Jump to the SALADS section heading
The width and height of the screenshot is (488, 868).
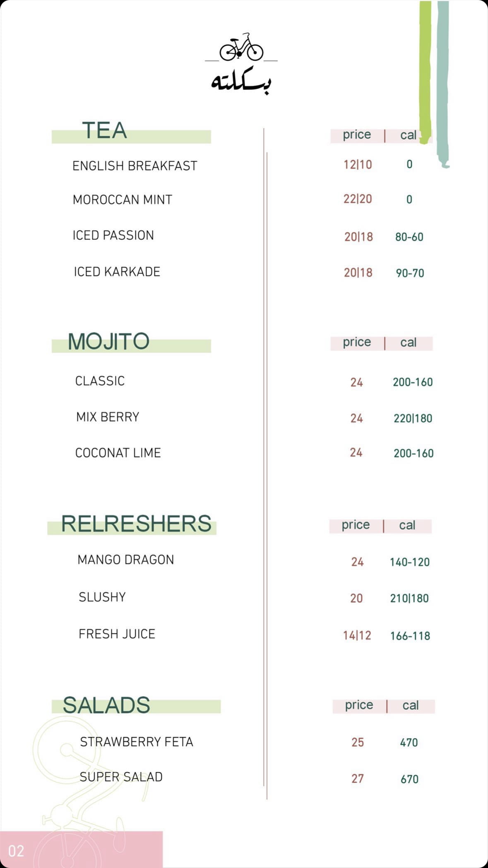[106, 705]
